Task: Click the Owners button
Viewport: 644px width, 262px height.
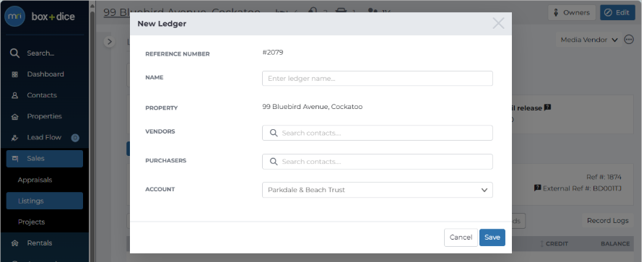Action: pyautogui.click(x=572, y=13)
